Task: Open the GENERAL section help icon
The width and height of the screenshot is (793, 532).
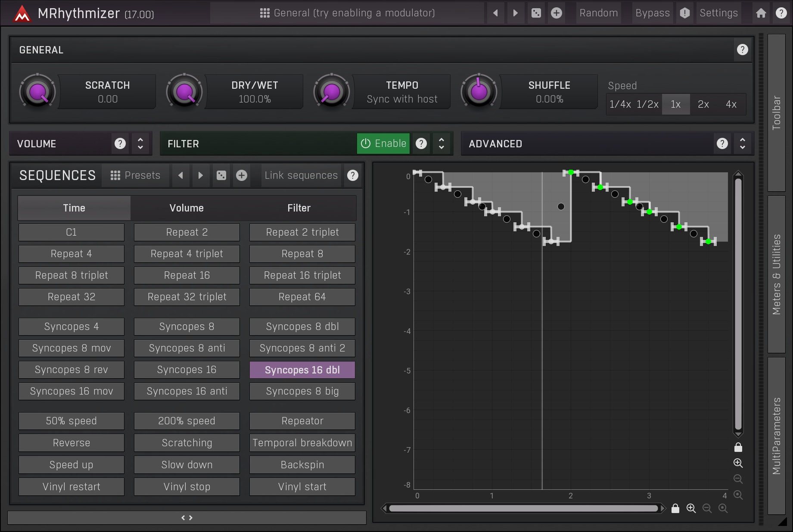Action: 742,50
